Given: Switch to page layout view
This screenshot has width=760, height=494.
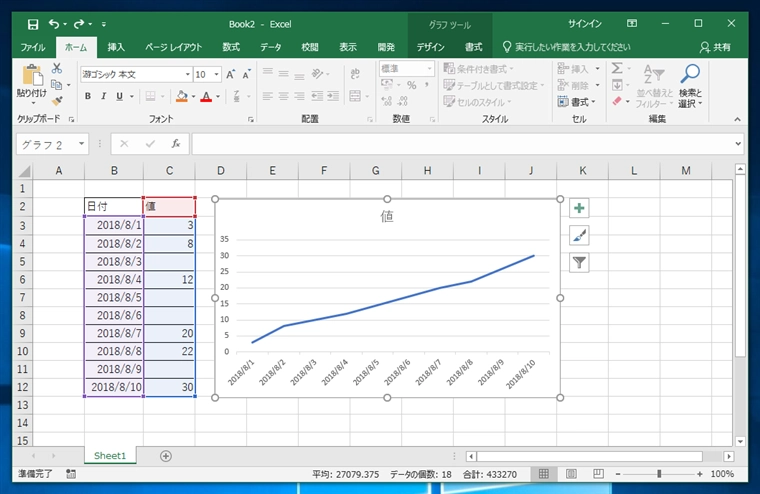Looking at the screenshot, I should [x=571, y=474].
